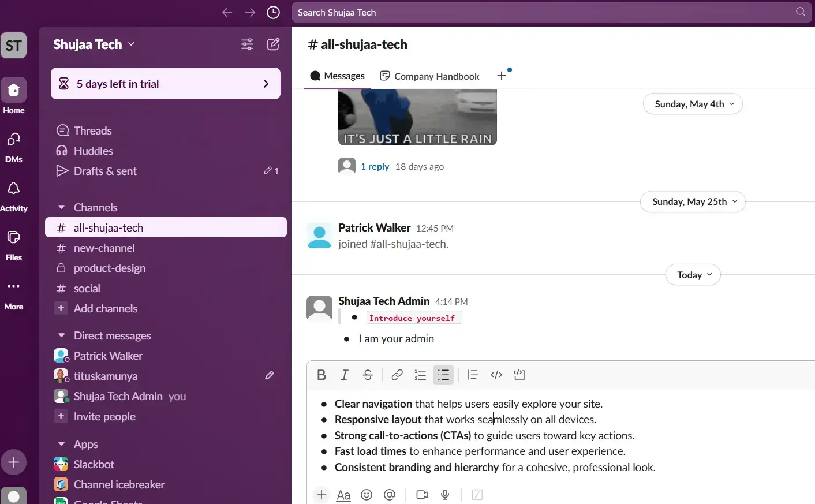Switch to the Company Handbook tab
Image resolution: width=815 pixels, height=504 pixels.
pos(430,76)
